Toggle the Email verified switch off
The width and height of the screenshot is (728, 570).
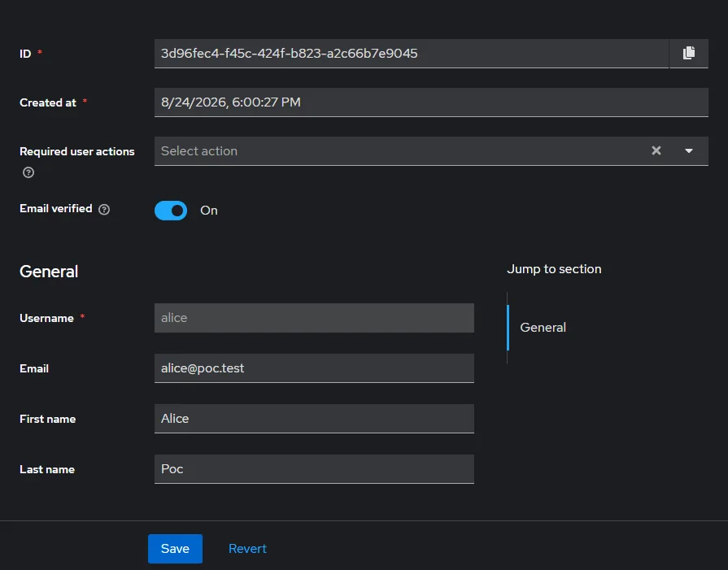[x=171, y=211]
